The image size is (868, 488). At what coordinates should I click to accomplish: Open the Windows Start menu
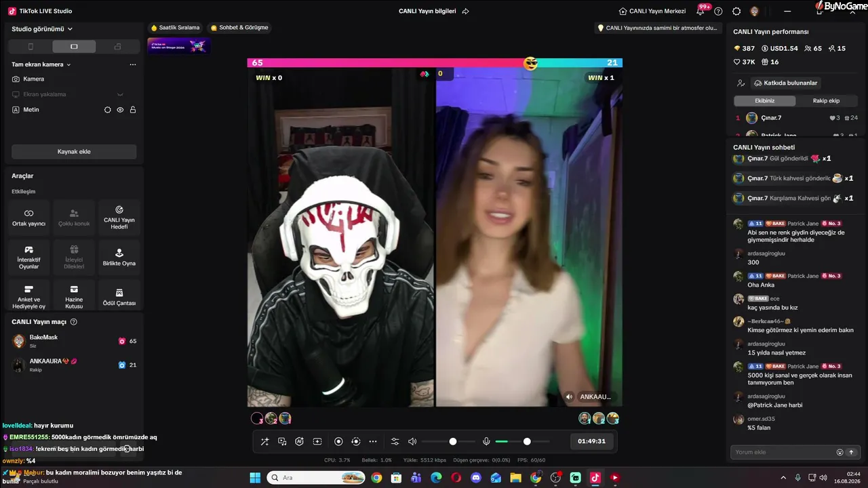pos(255,478)
